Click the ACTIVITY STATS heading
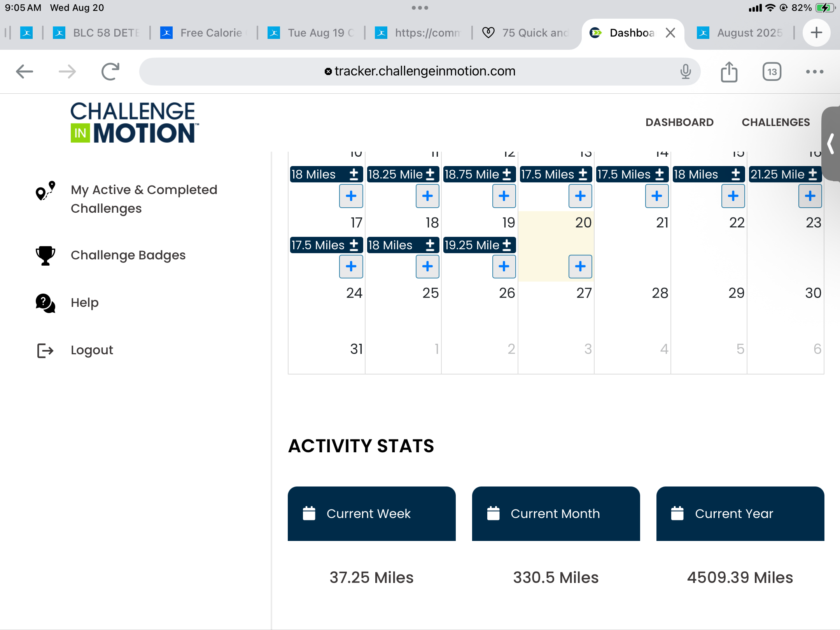This screenshot has height=630, width=840. [361, 446]
